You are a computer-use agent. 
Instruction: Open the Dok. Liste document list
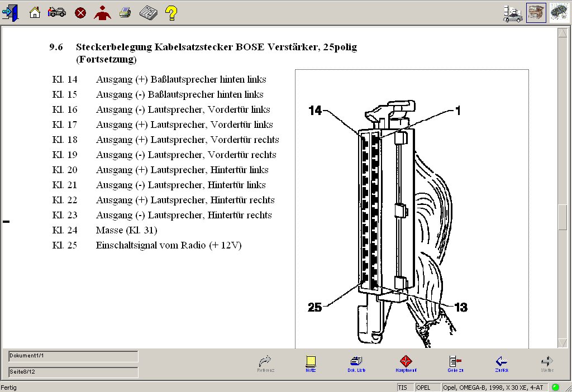click(x=356, y=364)
